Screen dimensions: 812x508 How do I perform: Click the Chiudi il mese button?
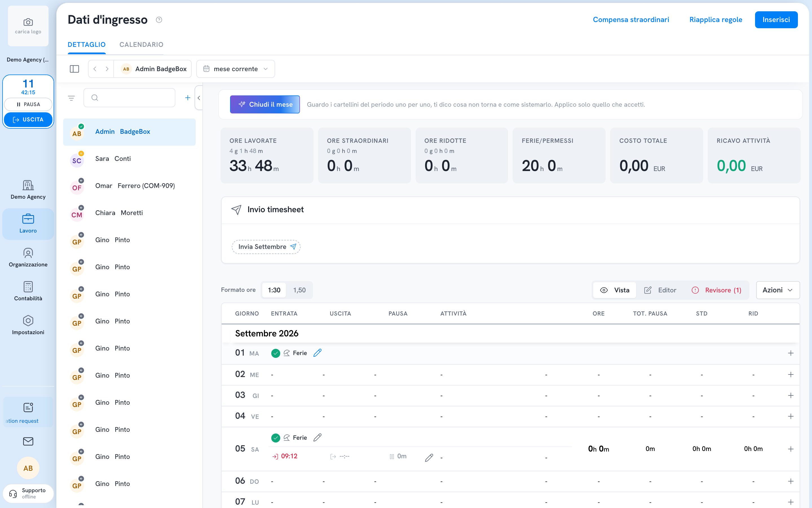tap(265, 104)
